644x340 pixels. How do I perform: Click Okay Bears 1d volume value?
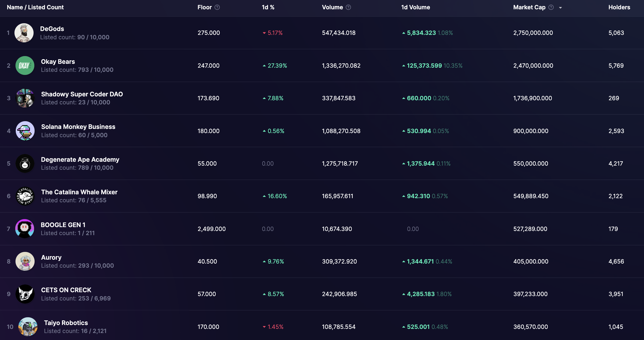click(x=424, y=66)
